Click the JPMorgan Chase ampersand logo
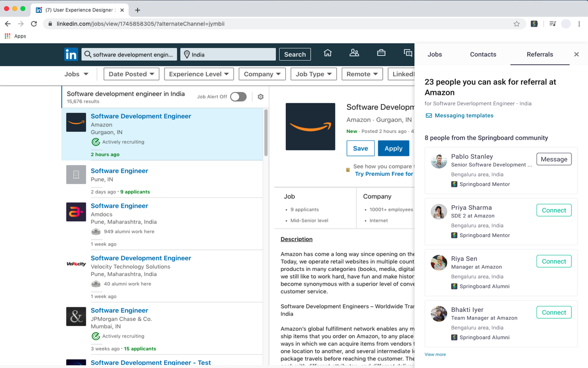The image size is (588, 368). (76, 317)
